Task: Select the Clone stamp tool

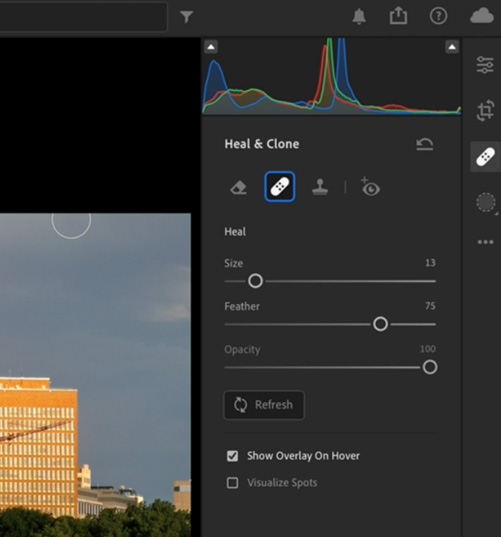Action: (320, 187)
